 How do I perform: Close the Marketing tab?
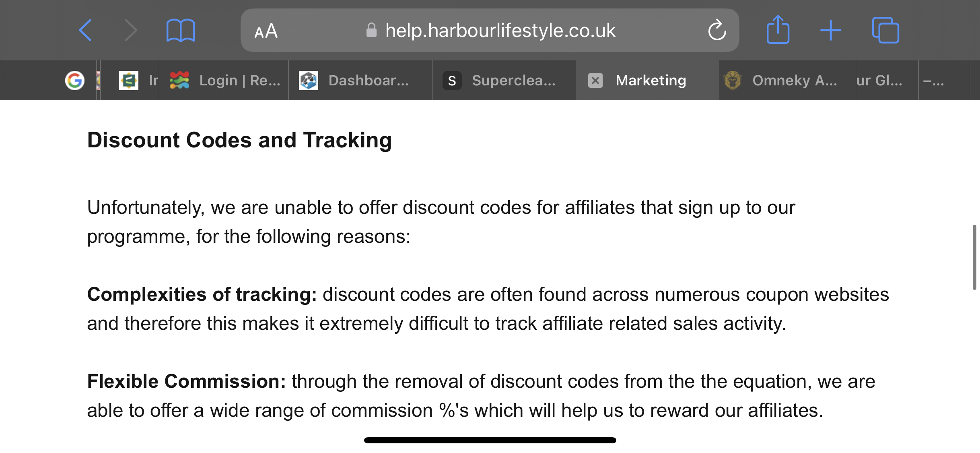click(x=595, y=81)
